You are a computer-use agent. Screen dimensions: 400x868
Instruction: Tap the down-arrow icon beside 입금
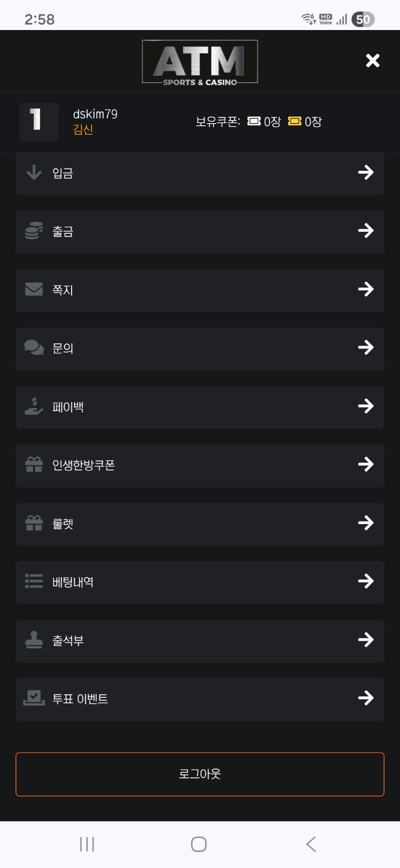tap(34, 172)
